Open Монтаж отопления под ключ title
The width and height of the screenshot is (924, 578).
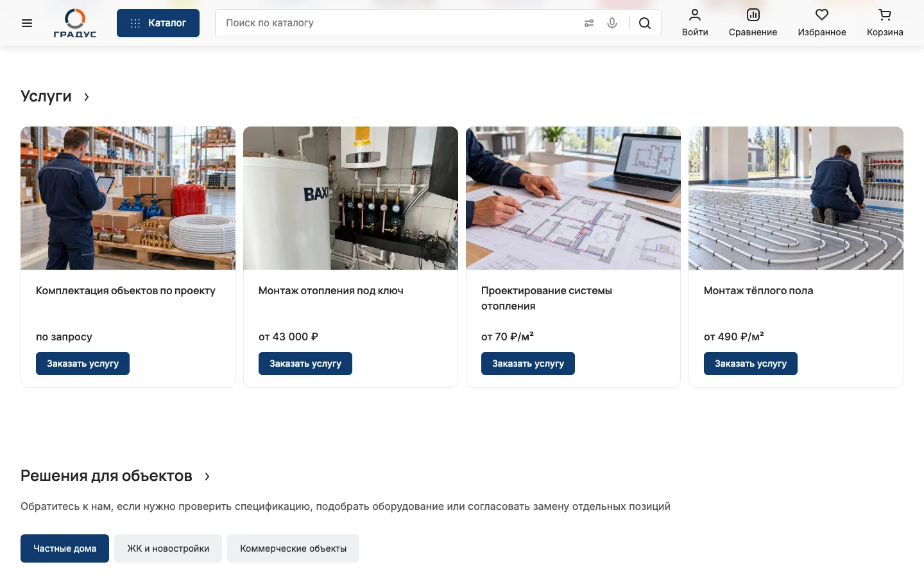click(331, 291)
